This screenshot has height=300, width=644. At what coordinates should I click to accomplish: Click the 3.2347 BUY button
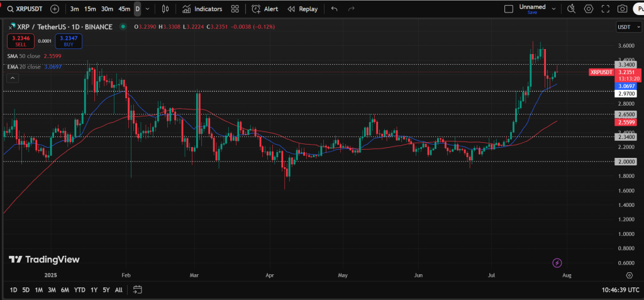[x=69, y=41]
